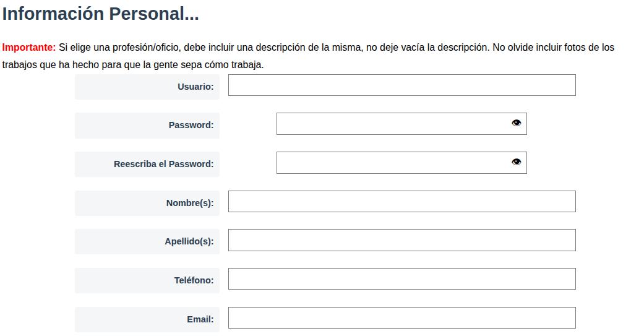Click into the Password input box

click(x=401, y=124)
